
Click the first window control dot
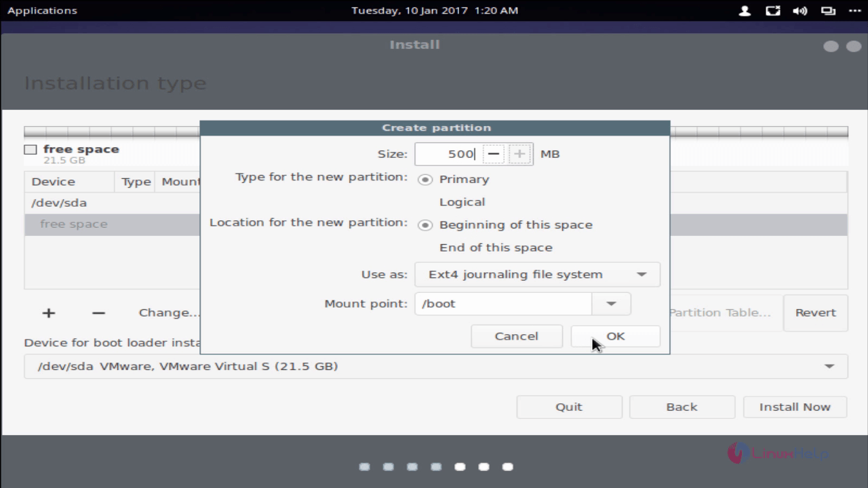[x=831, y=47]
